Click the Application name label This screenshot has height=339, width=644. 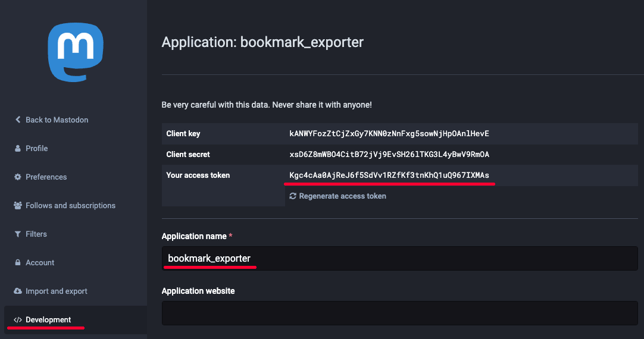click(x=194, y=236)
